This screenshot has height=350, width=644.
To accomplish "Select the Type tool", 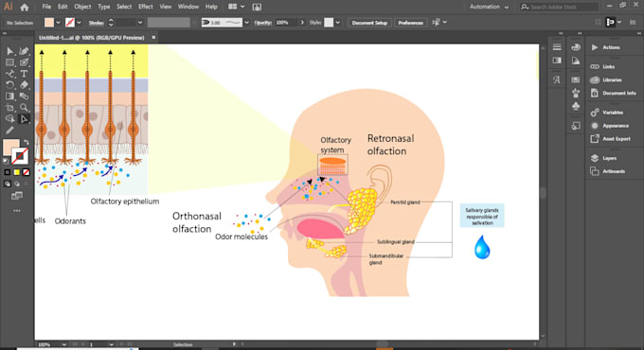I will (24, 74).
